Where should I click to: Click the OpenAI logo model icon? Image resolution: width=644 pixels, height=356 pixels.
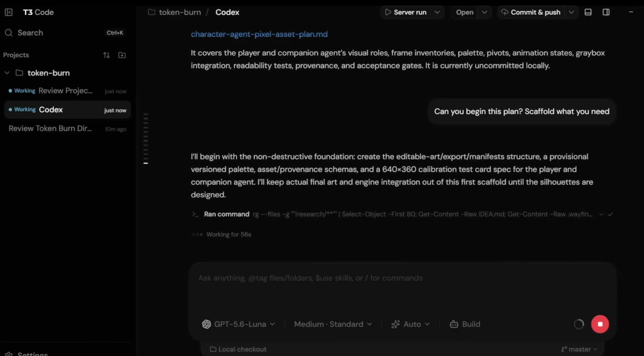pos(207,324)
